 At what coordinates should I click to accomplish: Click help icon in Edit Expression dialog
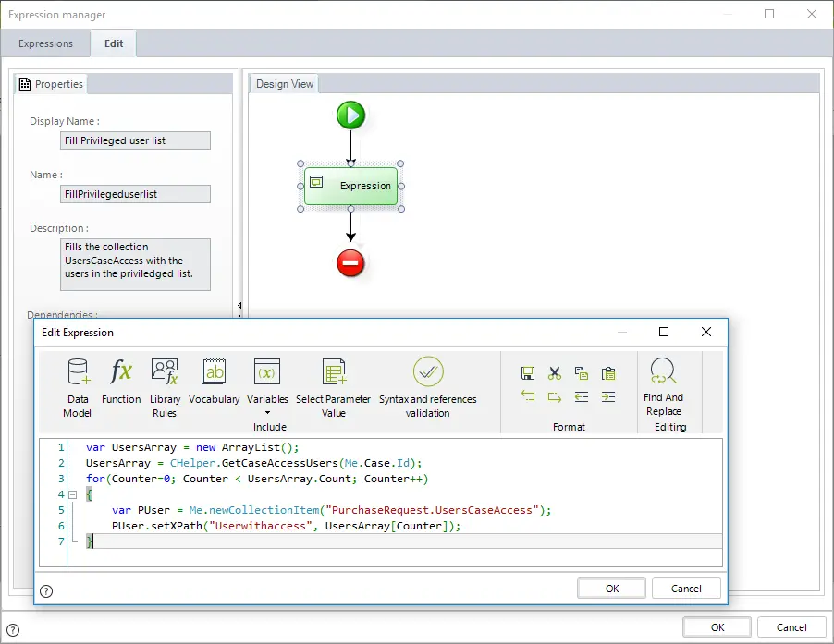[46, 590]
